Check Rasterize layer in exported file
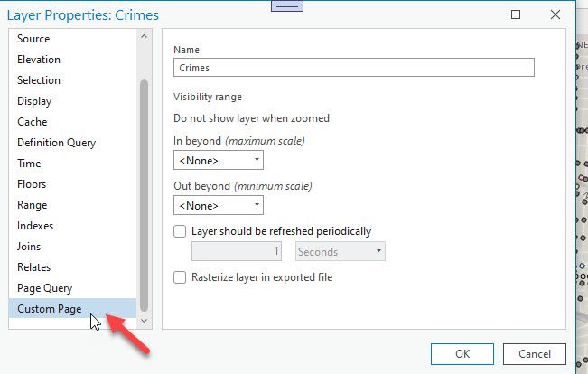 point(180,277)
